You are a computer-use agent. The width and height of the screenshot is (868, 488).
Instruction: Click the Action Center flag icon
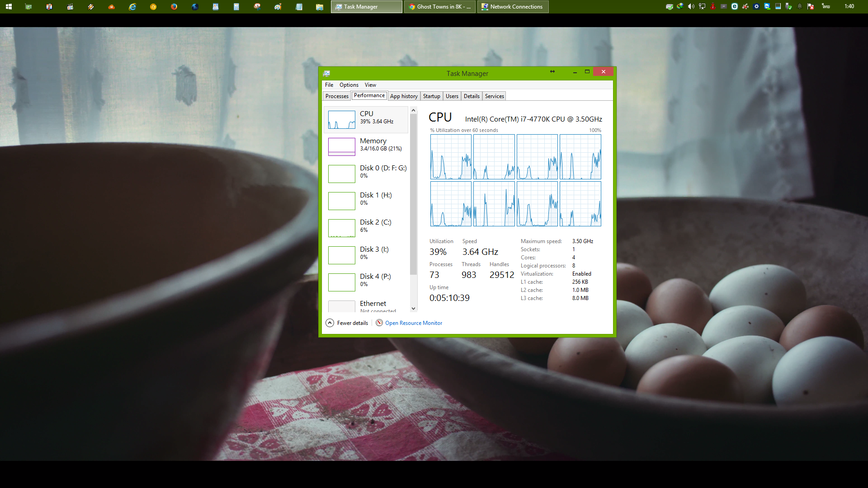(811, 7)
